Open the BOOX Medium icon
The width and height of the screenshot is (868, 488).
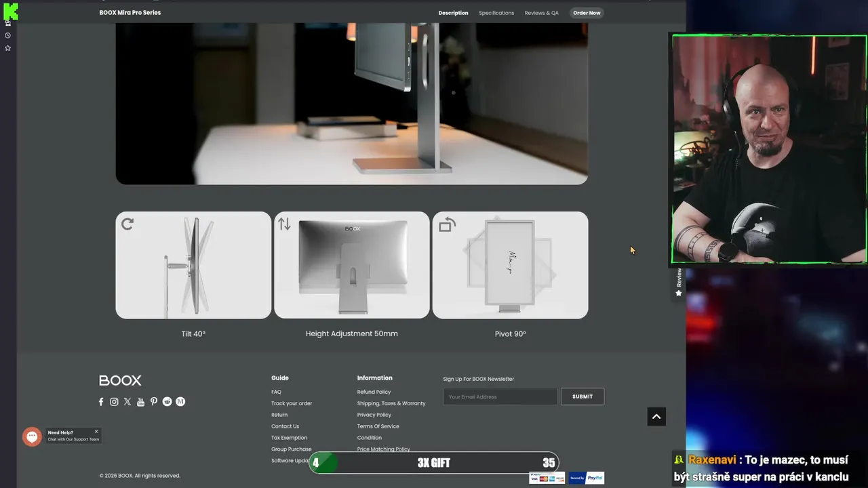[x=180, y=402]
